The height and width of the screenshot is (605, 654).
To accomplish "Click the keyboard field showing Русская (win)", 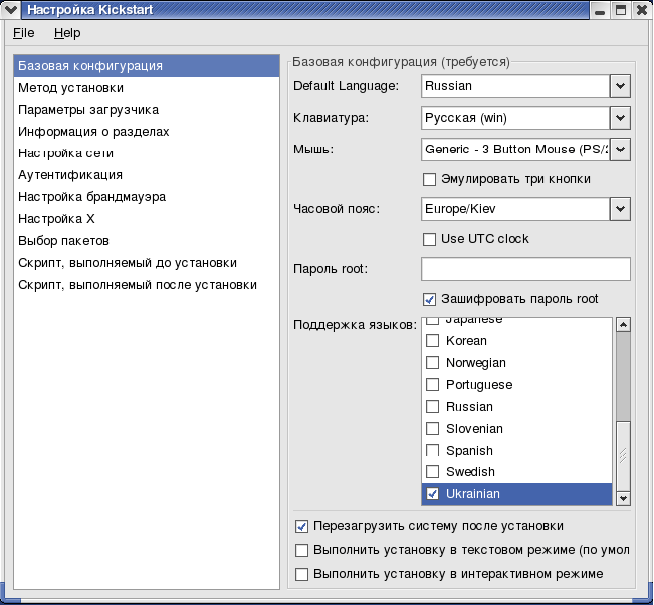I will [516, 118].
